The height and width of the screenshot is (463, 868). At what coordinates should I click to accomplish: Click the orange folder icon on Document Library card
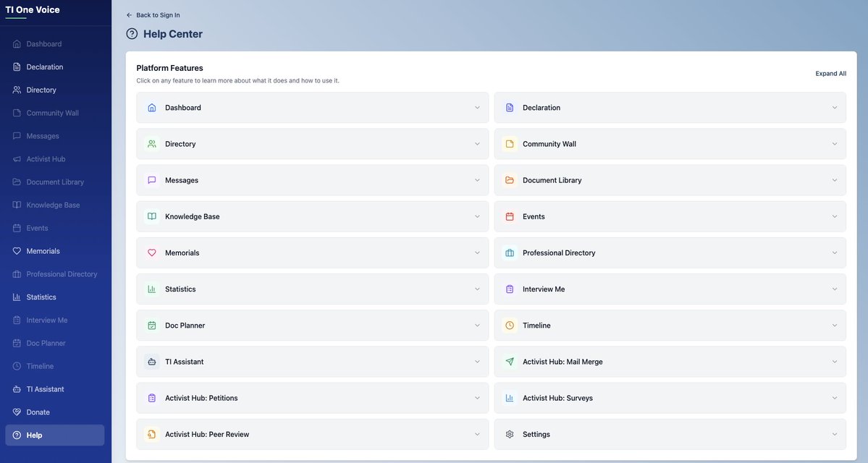coord(509,180)
